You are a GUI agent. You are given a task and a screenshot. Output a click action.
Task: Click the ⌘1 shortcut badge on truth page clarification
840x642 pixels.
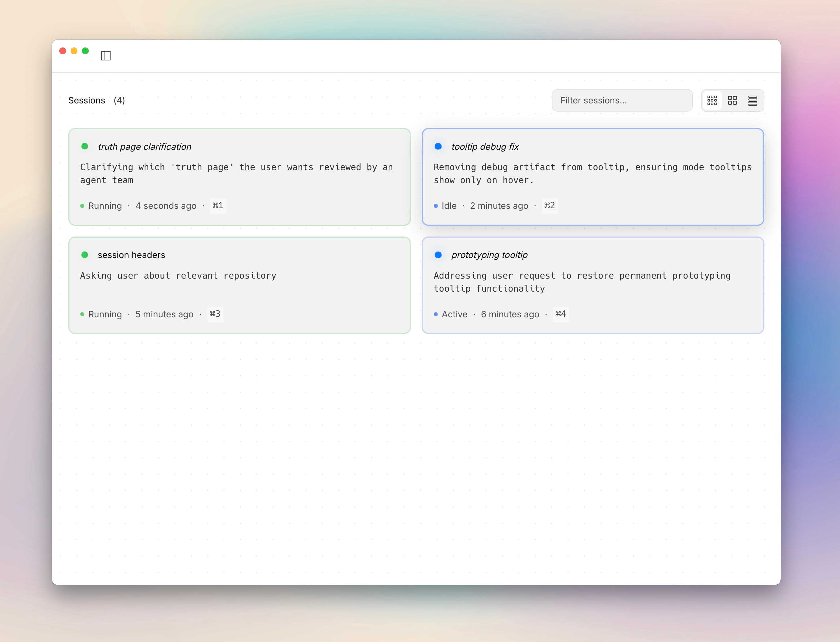point(218,206)
